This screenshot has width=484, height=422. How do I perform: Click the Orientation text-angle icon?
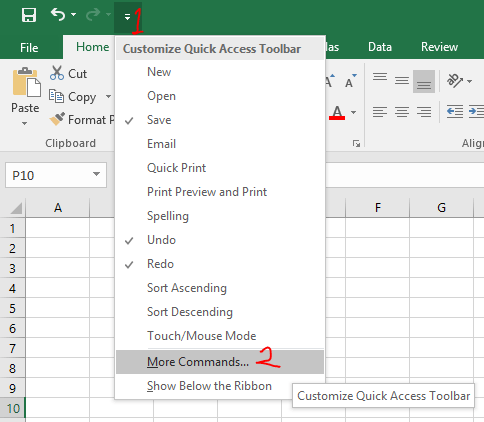click(x=455, y=81)
